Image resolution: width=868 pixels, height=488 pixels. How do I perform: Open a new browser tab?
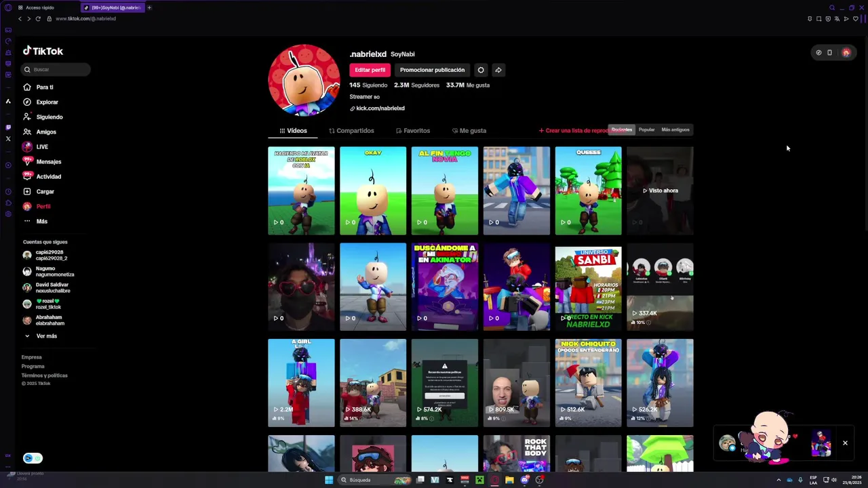click(149, 7)
